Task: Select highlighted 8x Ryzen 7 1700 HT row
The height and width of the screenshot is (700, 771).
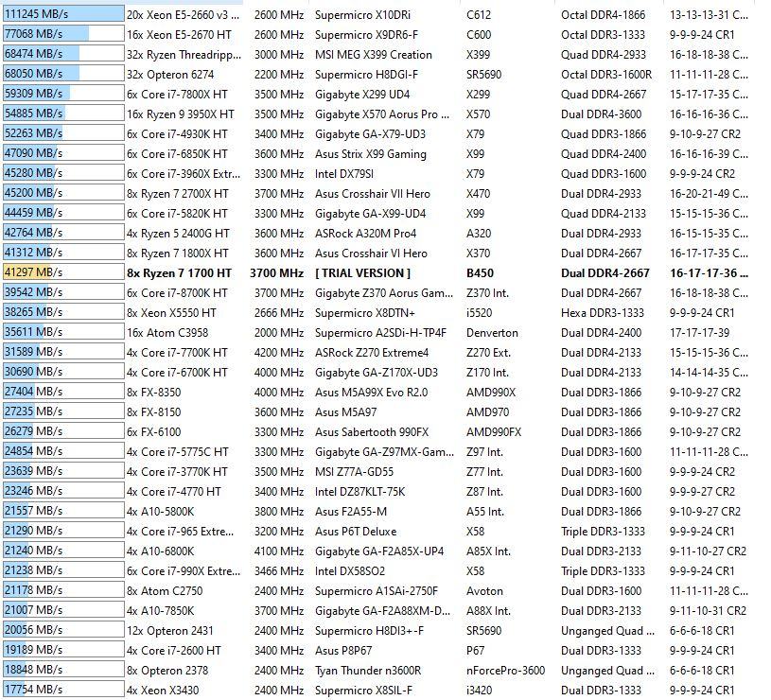Action: click(x=376, y=272)
